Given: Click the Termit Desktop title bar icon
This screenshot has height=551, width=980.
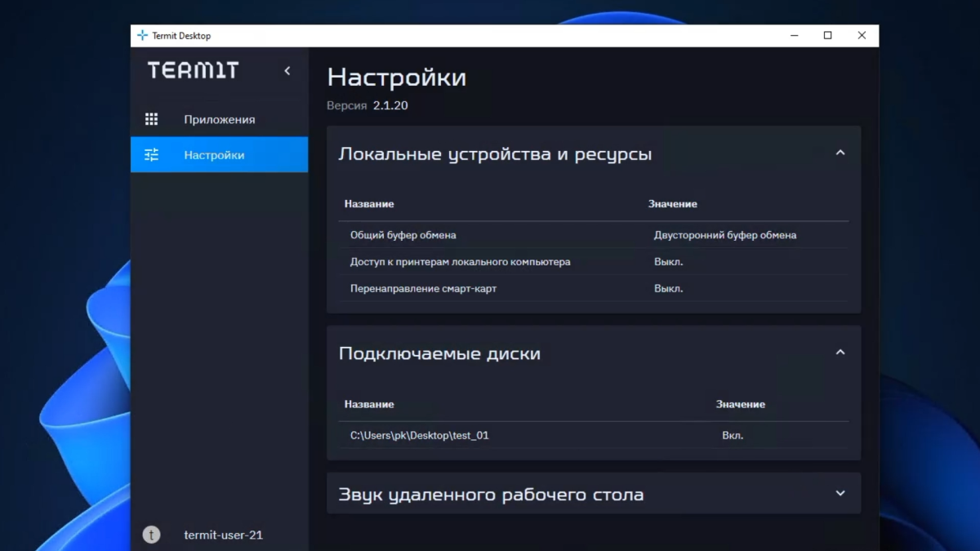Looking at the screenshot, I should (x=142, y=36).
